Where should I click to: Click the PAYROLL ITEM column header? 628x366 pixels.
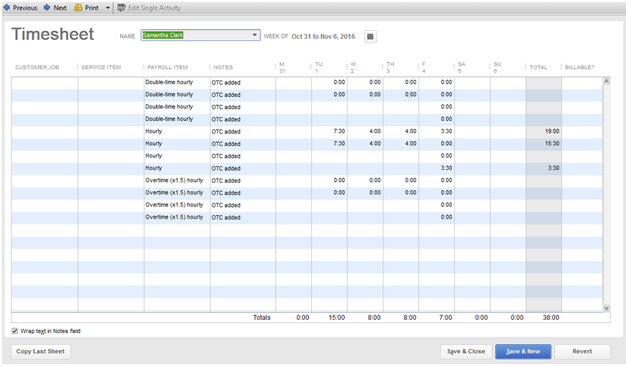(x=167, y=67)
